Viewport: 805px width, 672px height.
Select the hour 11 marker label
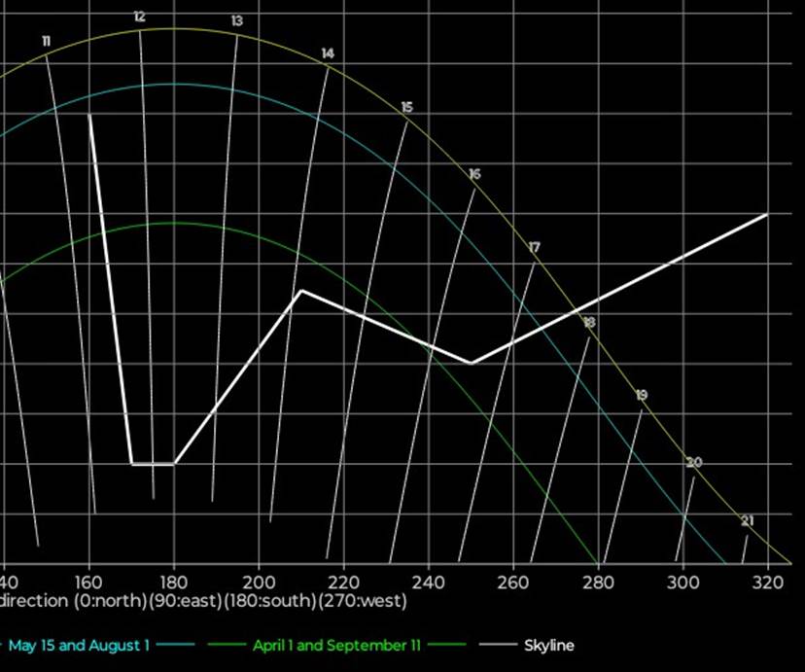(x=47, y=41)
